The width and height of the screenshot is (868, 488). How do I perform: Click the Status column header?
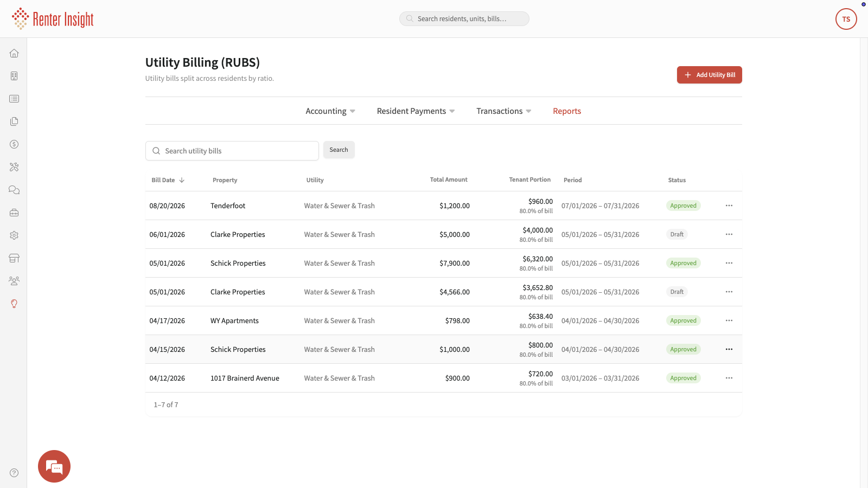click(677, 180)
